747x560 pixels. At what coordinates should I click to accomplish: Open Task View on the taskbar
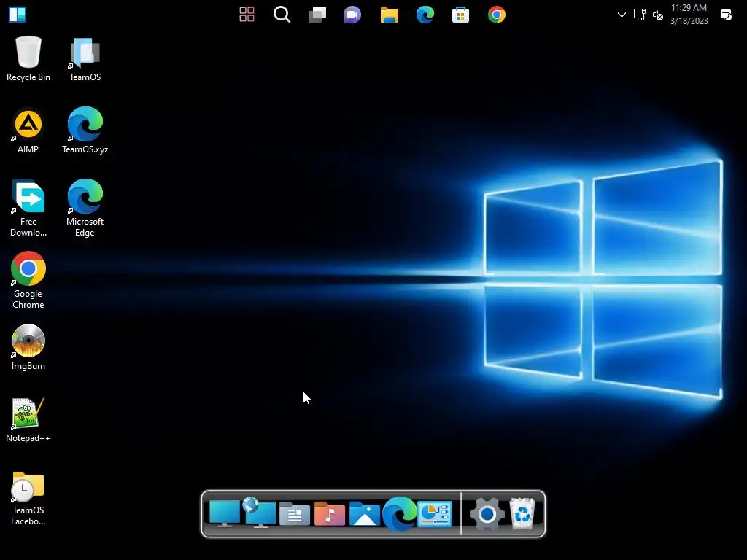coord(317,15)
